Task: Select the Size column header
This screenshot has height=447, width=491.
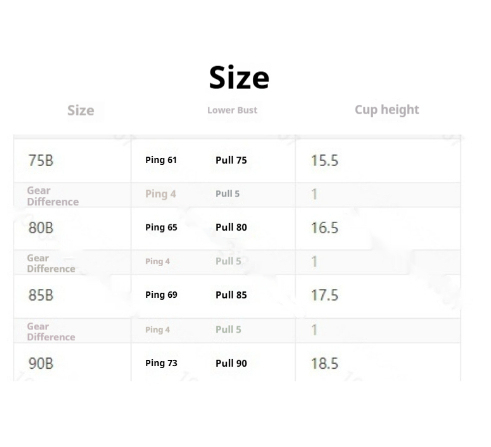Action: [x=81, y=110]
